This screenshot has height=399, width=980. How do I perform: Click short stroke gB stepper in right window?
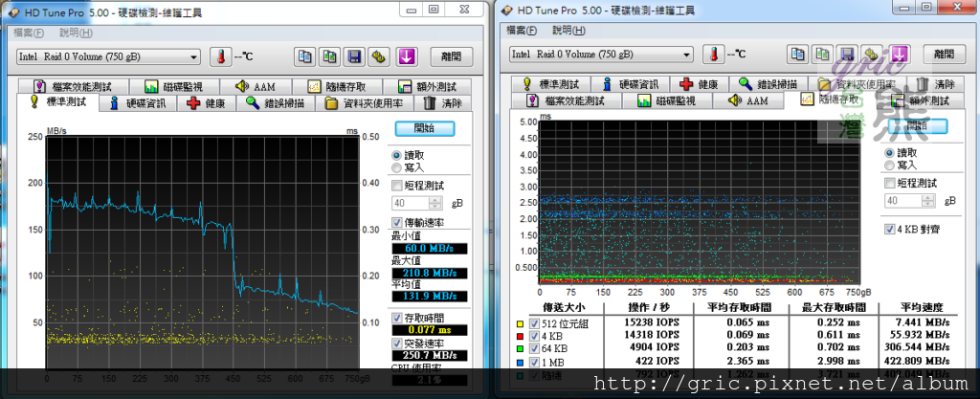point(928,200)
